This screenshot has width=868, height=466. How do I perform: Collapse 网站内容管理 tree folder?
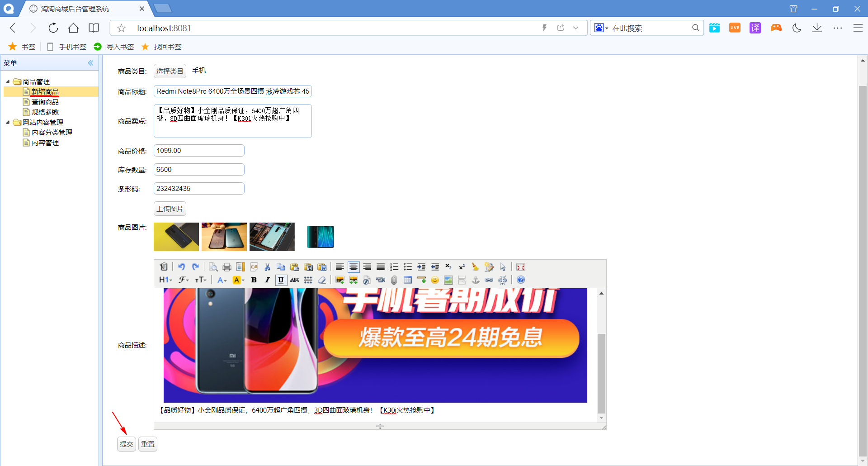pyautogui.click(x=8, y=123)
